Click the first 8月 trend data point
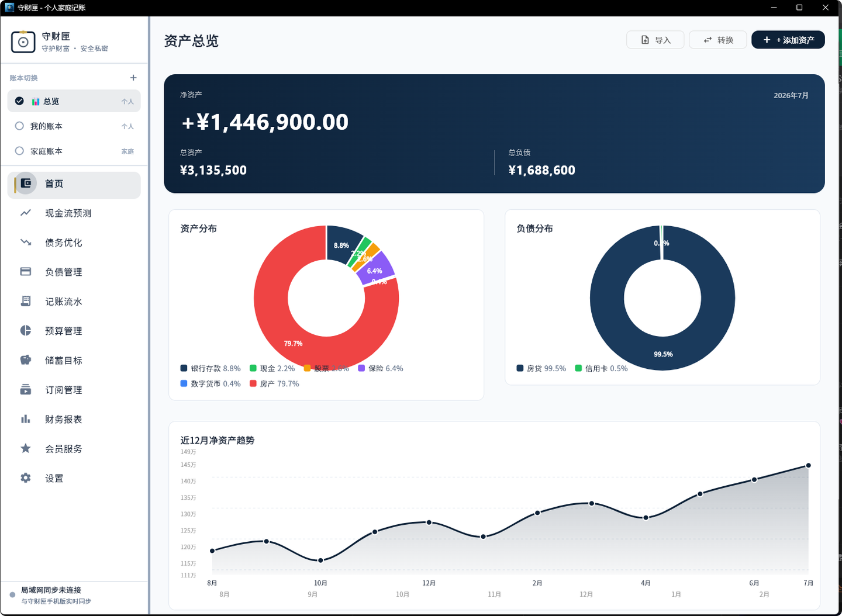 (212, 551)
